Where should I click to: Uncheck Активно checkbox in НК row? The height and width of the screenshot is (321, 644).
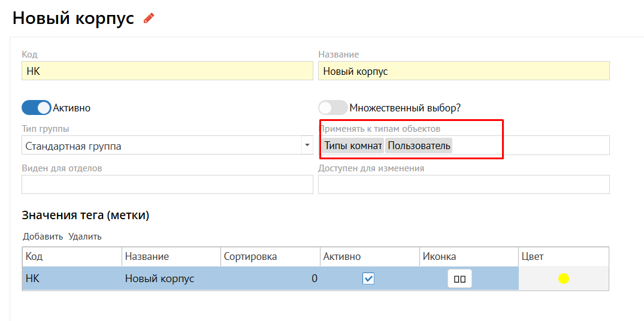368,278
